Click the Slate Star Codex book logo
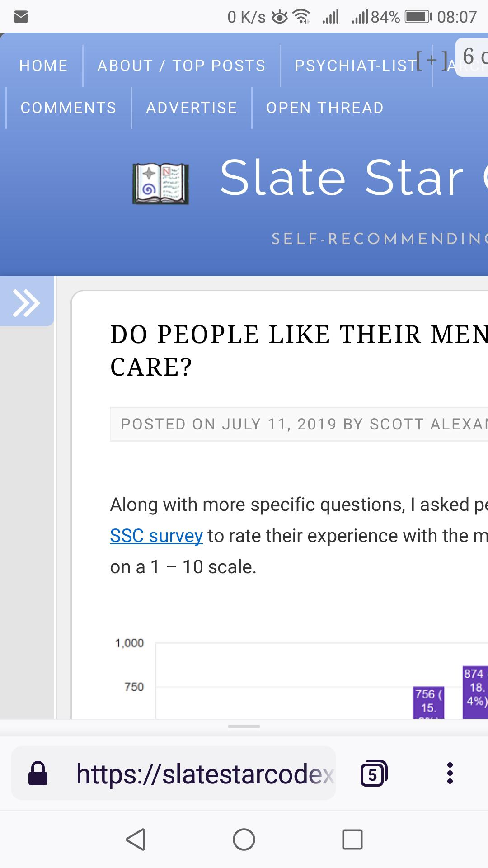The height and width of the screenshot is (868, 488). (160, 184)
